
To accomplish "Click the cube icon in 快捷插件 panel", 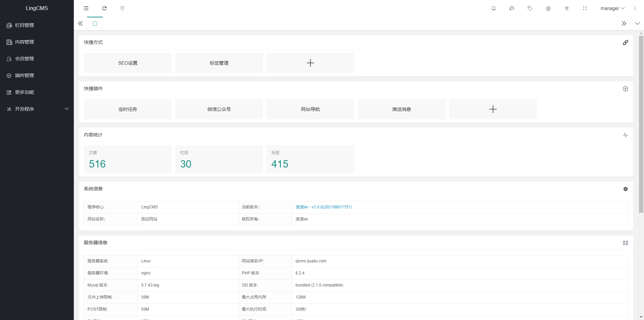I will (x=626, y=89).
